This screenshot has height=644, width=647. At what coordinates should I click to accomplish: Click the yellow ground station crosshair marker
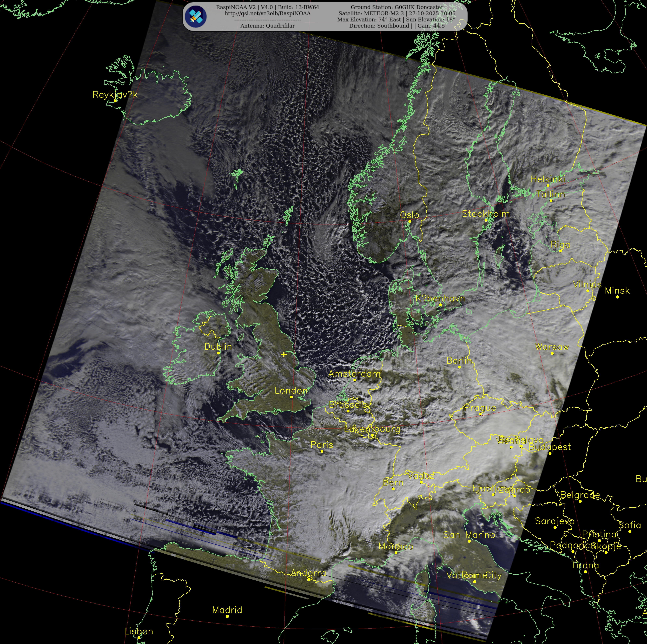click(x=284, y=354)
